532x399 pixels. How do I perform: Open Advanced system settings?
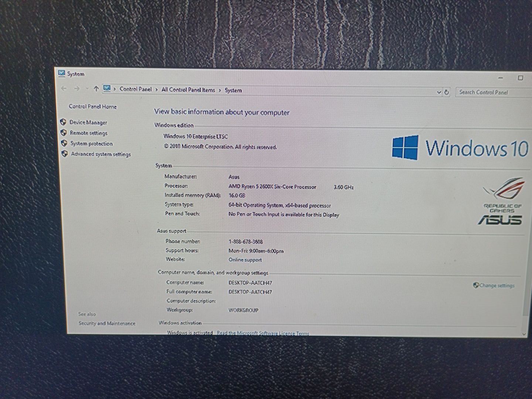coord(101,154)
